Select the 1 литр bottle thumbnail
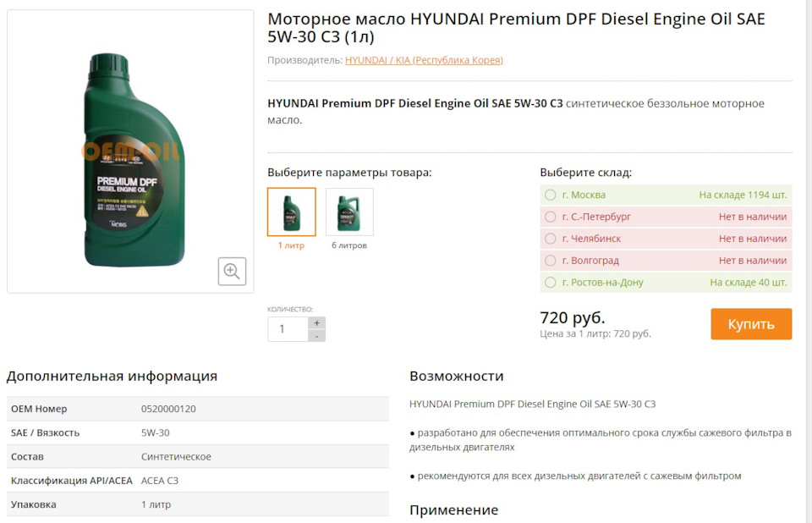The height and width of the screenshot is (523, 812). [x=291, y=212]
